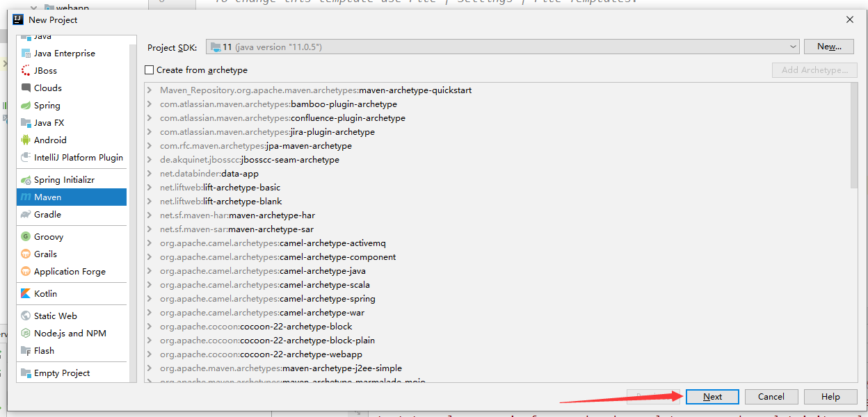Select camel-archetype-war row
This screenshot has width=868, height=417.
[497, 313]
